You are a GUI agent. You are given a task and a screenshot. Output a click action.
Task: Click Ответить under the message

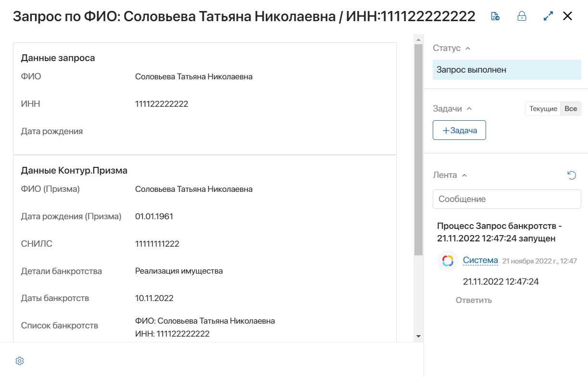pos(474,300)
